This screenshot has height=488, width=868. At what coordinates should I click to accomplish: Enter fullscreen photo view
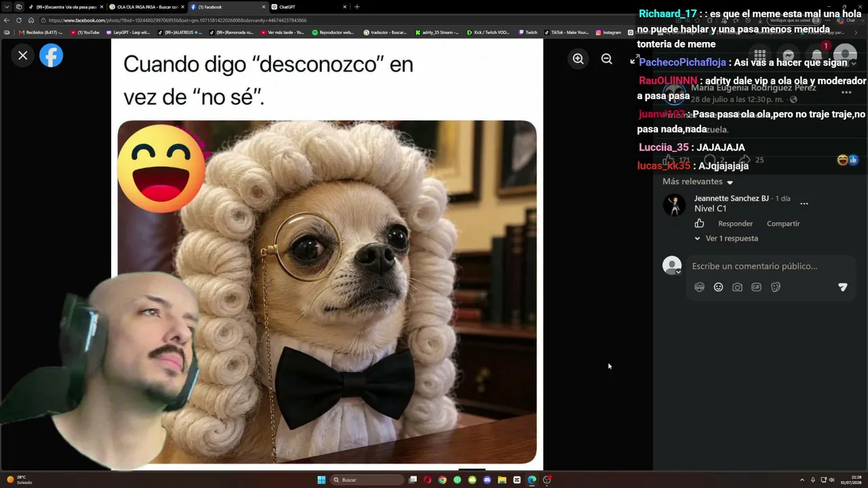635,60
